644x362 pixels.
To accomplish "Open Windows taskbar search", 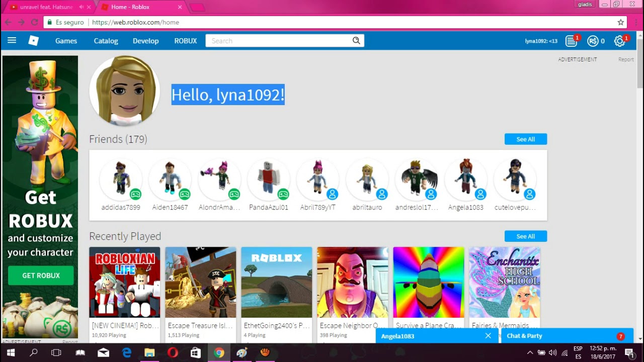I will [x=33, y=352].
